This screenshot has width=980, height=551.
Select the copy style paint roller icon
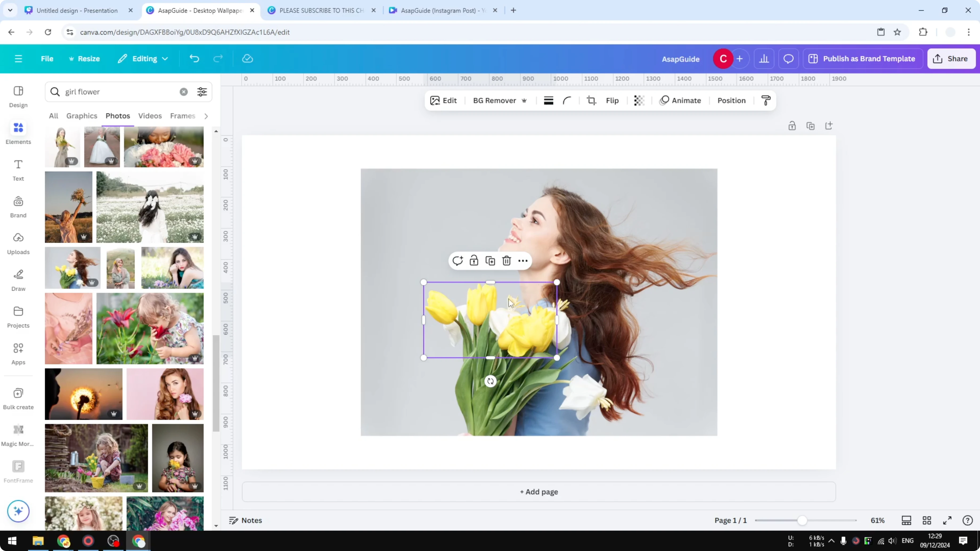pyautogui.click(x=766, y=100)
